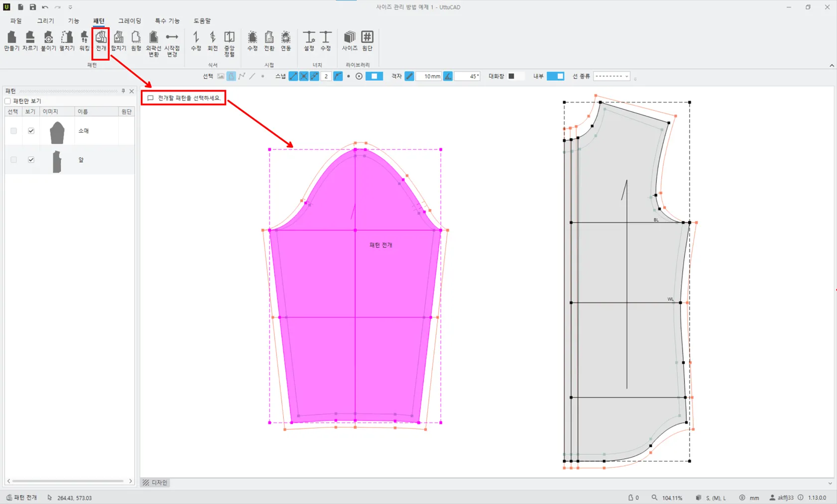The image size is (837, 504).
Task: Select the 전개 pattern development tool
Action: (x=101, y=41)
